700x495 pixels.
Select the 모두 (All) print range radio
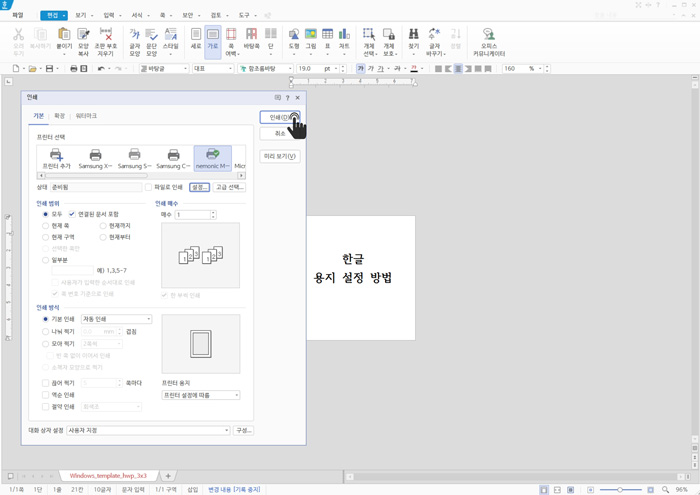[x=46, y=214]
